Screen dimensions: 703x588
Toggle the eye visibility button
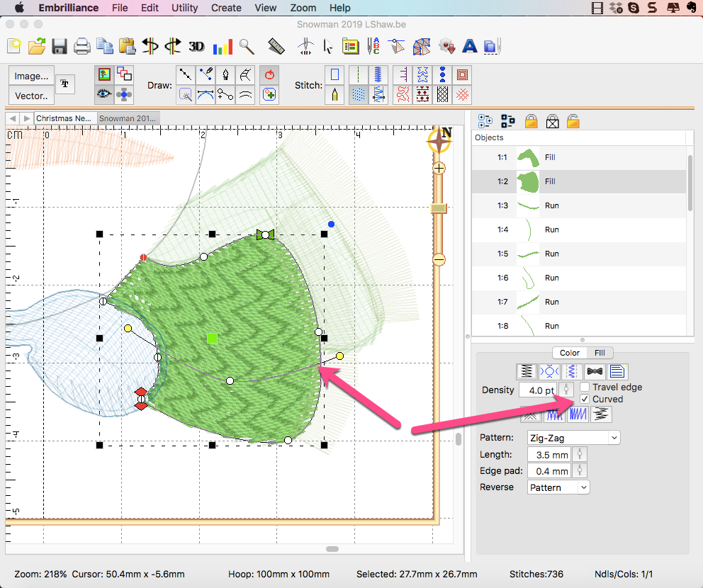pyautogui.click(x=104, y=93)
